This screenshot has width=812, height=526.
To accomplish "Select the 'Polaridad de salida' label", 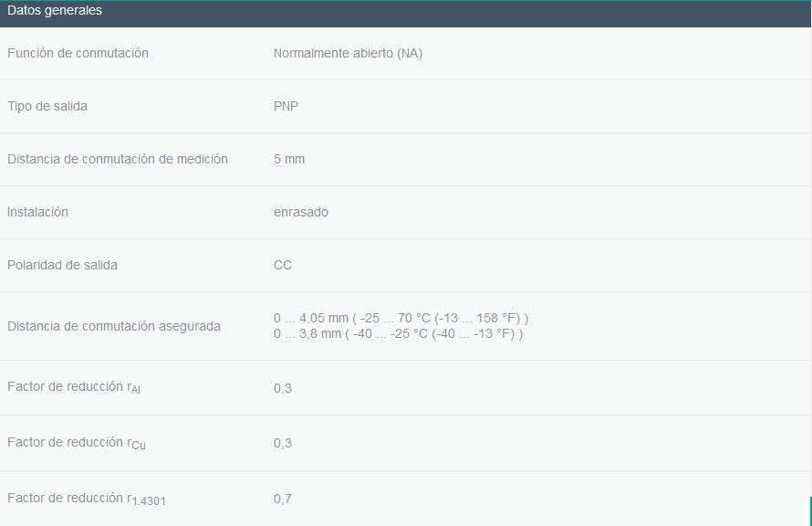I will pyautogui.click(x=62, y=265).
